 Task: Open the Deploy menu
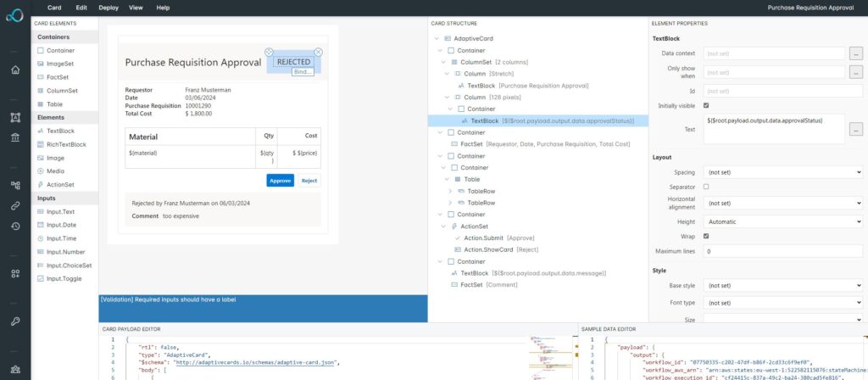point(108,8)
